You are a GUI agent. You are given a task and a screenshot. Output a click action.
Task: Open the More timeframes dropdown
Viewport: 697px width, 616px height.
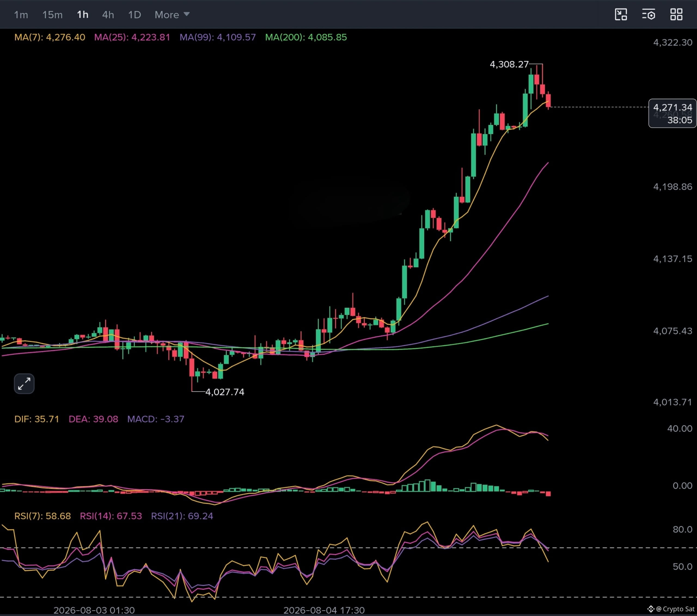coord(172,15)
